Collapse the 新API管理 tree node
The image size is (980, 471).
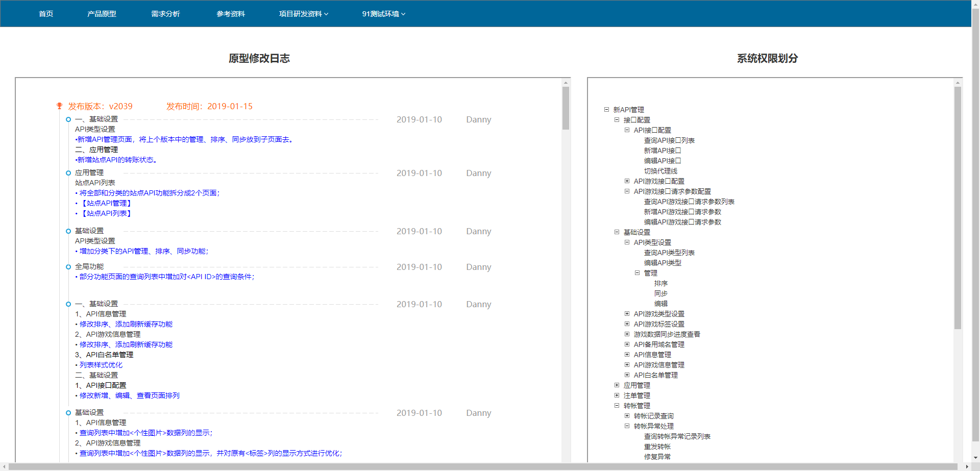click(x=606, y=109)
